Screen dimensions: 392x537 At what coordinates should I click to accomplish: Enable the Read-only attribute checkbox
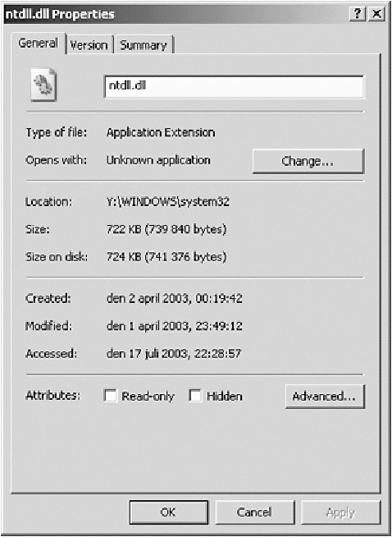[x=110, y=396]
